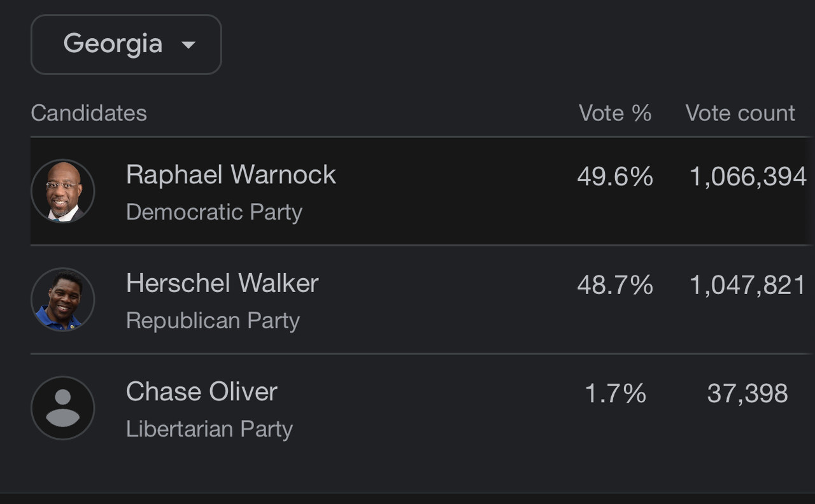815x504 pixels.
Task: Click Walker's 48.7% vote percentage
Action: pyautogui.click(x=615, y=285)
